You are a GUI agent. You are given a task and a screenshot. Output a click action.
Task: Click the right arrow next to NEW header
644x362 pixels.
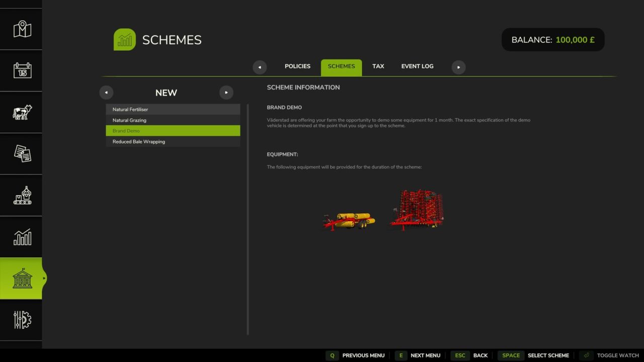226,93
